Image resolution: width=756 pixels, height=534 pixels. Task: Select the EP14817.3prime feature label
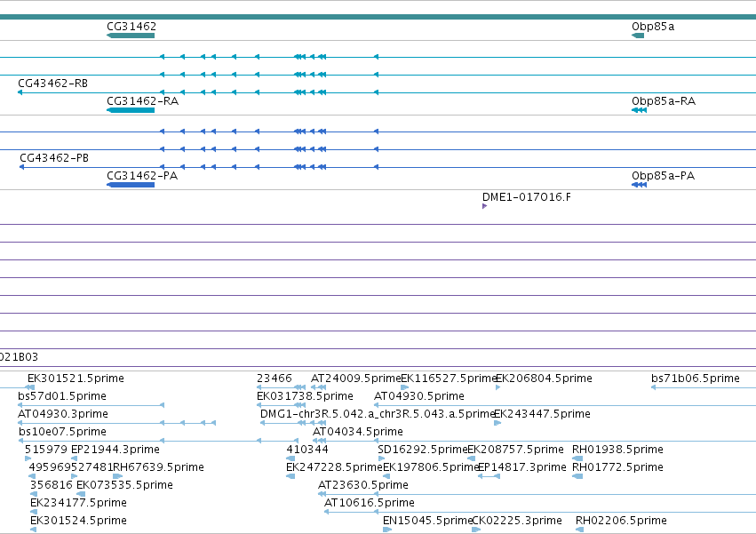[521, 468]
